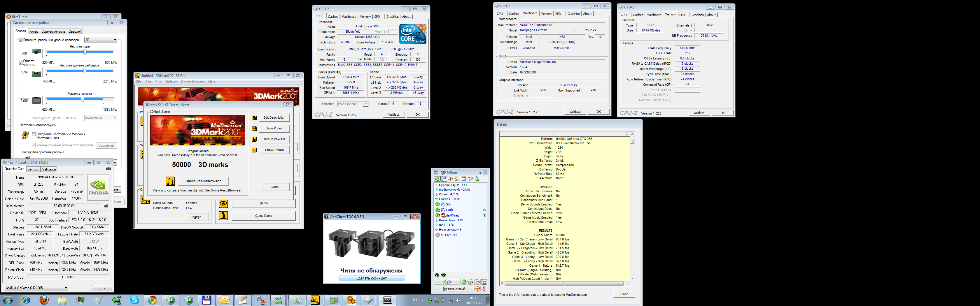Screen dimensions: 980x306
Task: Click the Change... button in 3DMark
Action: click(x=197, y=217)
